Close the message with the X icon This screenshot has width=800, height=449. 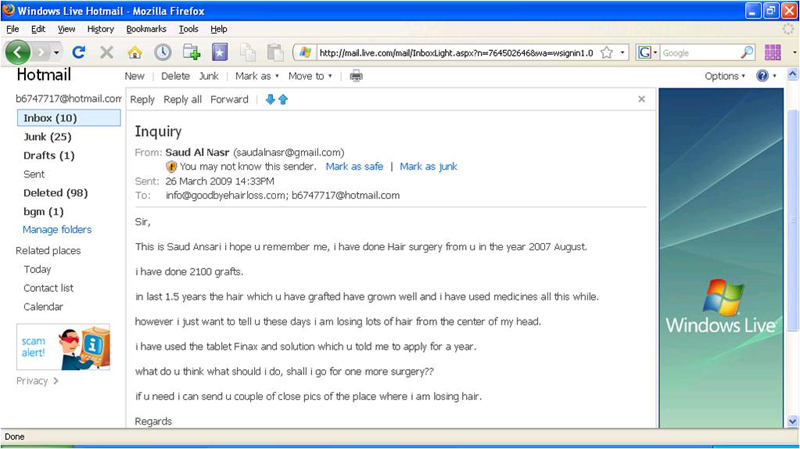[641, 99]
